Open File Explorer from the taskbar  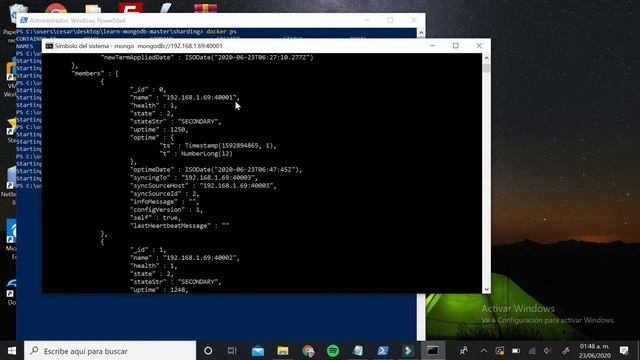point(283,351)
